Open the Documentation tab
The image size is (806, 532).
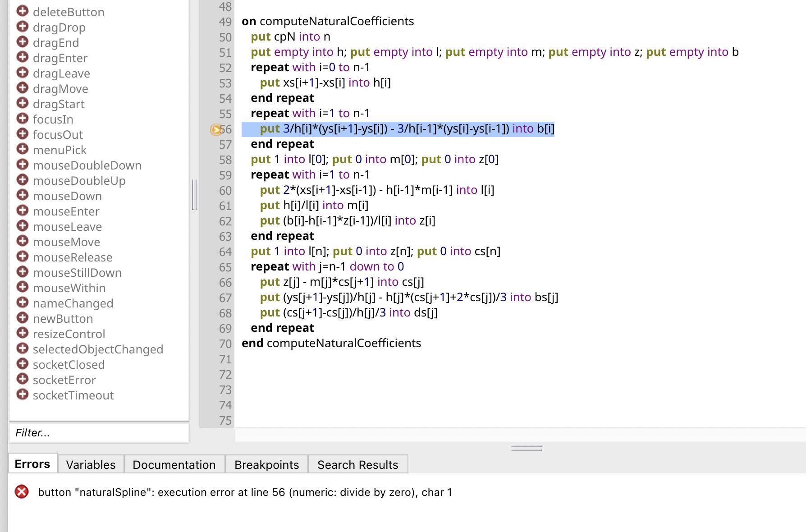pos(174,464)
